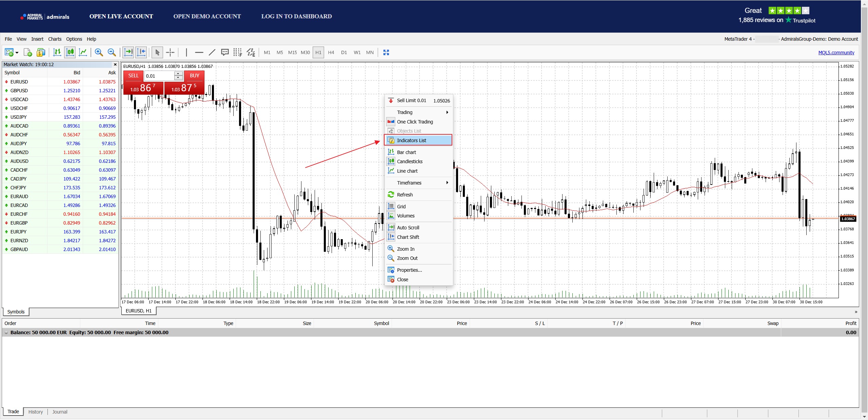Viewport: 868px width, 420px height.
Task: Toggle Grid in the context menu
Action: point(401,207)
